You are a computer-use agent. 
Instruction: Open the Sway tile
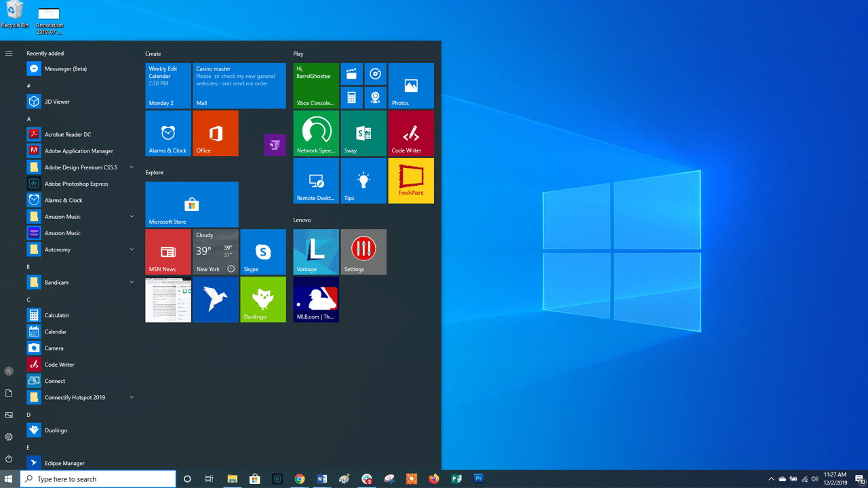(363, 133)
